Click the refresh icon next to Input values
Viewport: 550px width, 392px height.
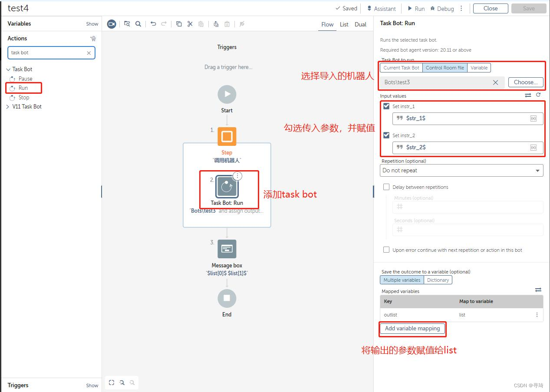pyautogui.click(x=538, y=95)
